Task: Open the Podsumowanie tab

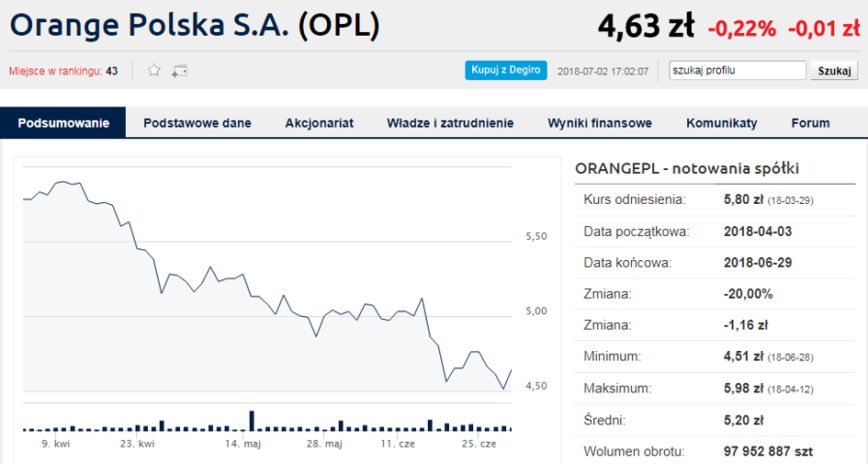Action: (x=63, y=123)
